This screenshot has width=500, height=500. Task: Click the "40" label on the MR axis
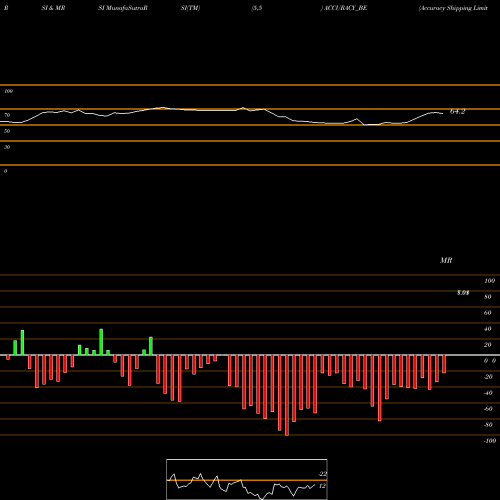point(488,329)
